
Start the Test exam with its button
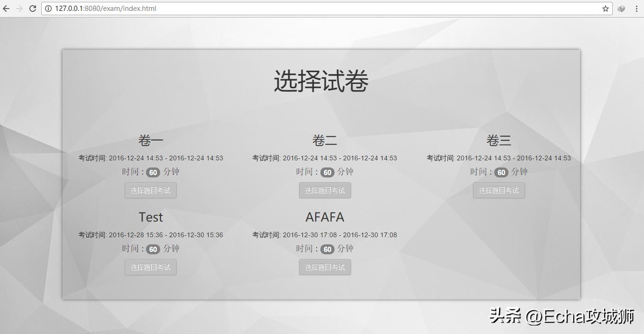pos(150,267)
